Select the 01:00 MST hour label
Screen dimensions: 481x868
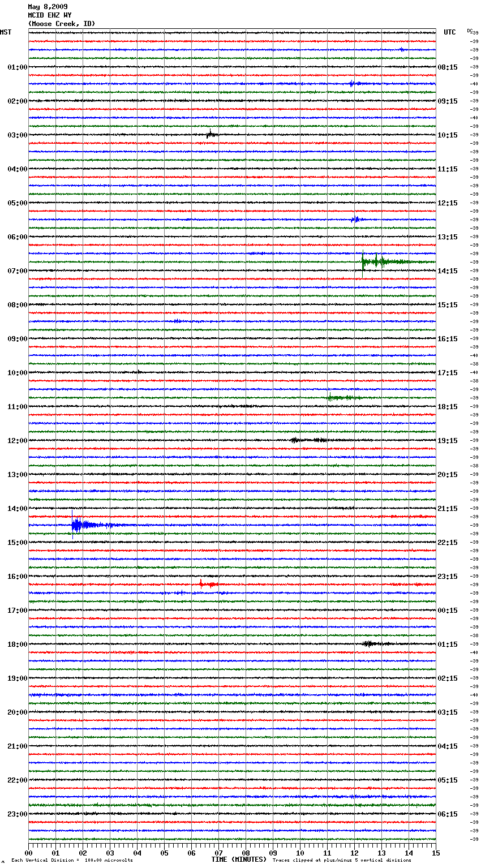click(x=18, y=67)
